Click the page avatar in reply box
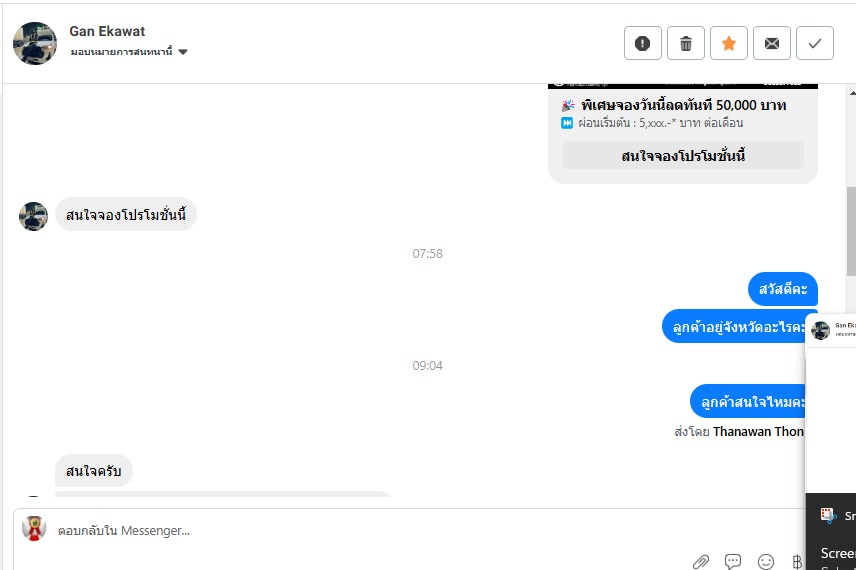The width and height of the screenshot is (856, 570). pos(34,528)
